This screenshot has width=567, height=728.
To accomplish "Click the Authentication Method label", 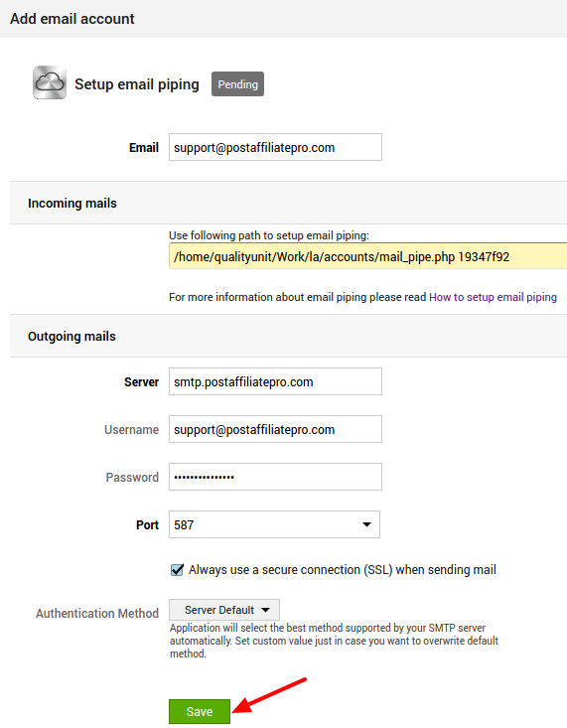I will point(97,614).
